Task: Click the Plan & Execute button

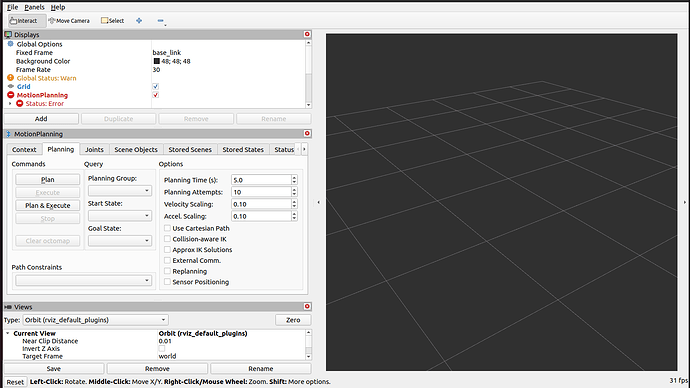Action: coord(48,205)
